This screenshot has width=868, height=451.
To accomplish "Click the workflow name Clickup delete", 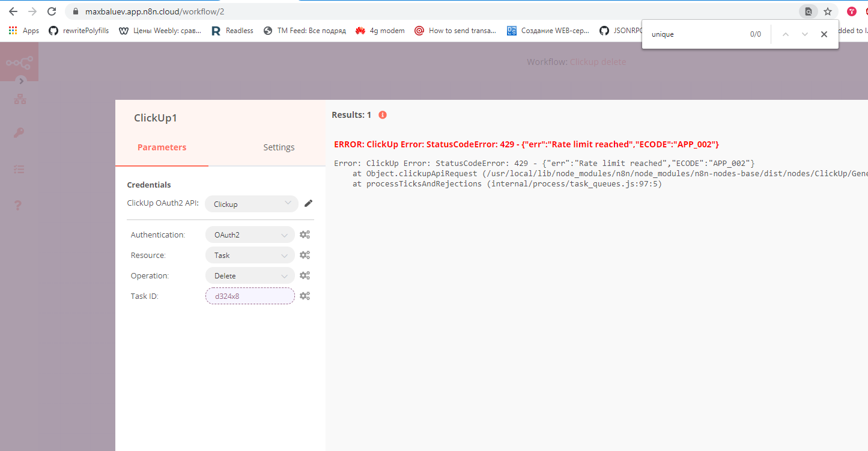I will click(x=598, y=62).
